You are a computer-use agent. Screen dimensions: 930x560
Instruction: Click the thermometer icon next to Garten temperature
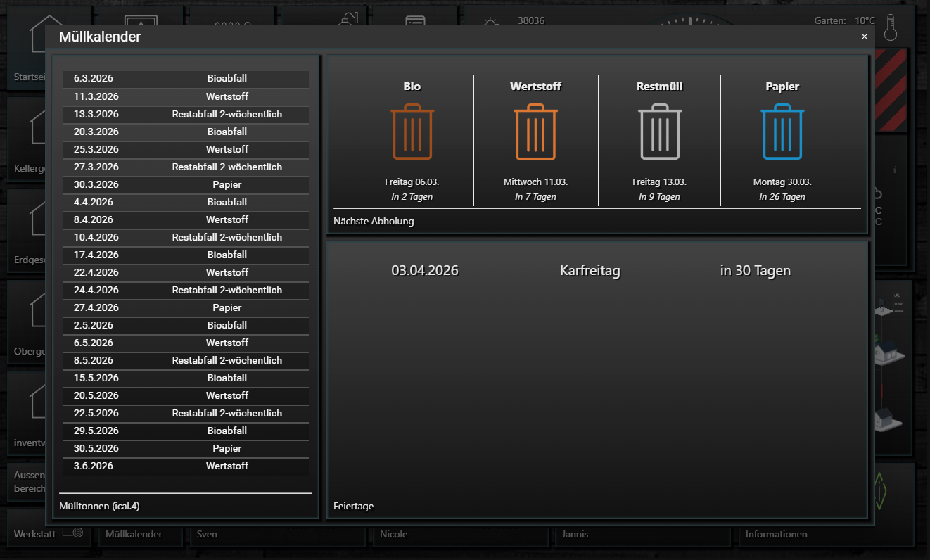point(891,27)
